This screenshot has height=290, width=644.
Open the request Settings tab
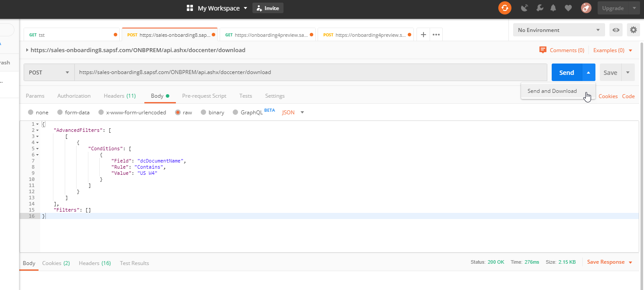(275, 96)
